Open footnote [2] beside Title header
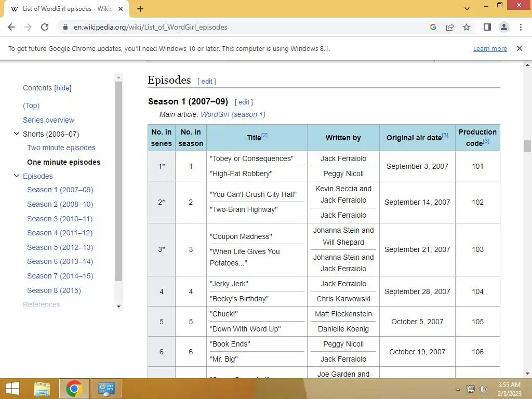The width and height of the screenshot is (532, 399). pyautogui.click(x=264, y=135)
